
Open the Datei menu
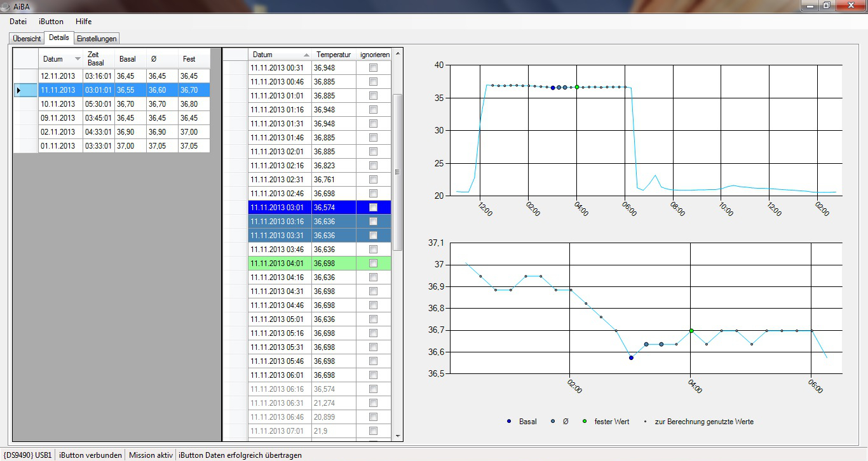coord(18,22)
